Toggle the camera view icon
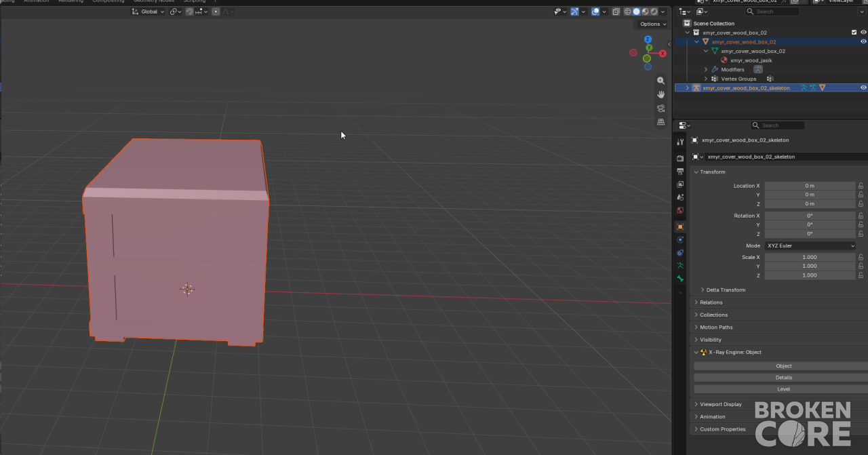868x455 pixels. [x=660, y=108]
